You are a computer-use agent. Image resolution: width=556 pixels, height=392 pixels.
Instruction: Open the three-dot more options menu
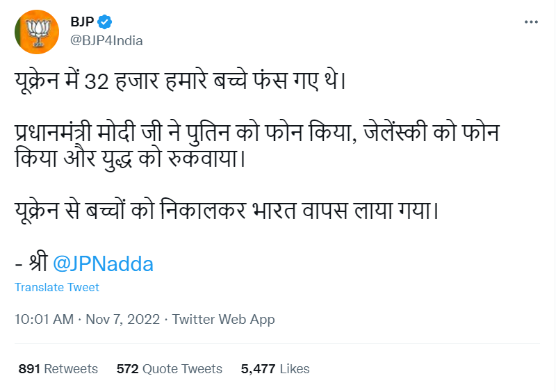click(531, 22)
